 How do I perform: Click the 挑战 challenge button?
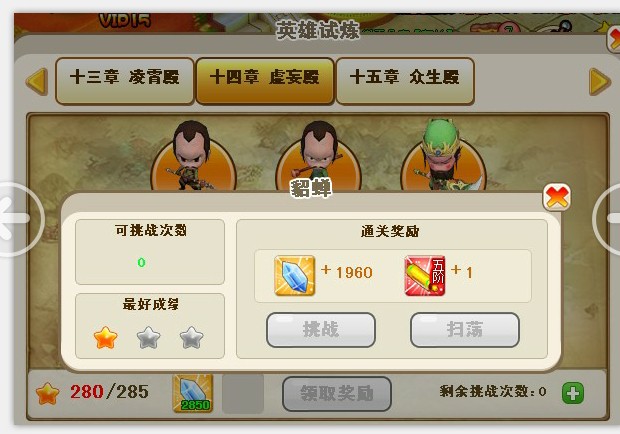pos(321,330)
